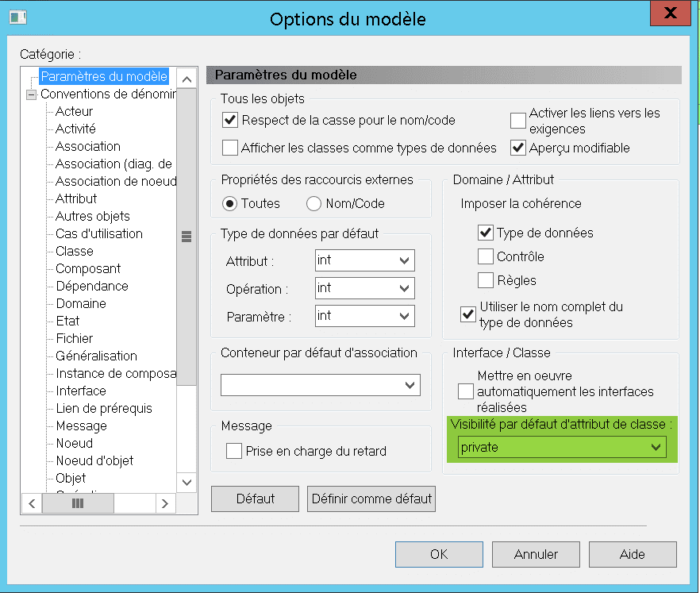
Task: Click the vertical scrollbar thumb in the category tree
Action: (187, 237)
